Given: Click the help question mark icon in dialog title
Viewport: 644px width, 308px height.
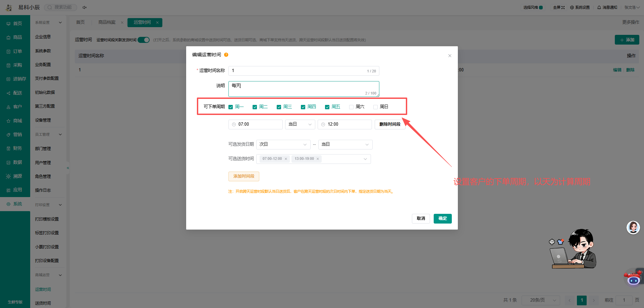Looking at the screenshot, I should point(226,55).
